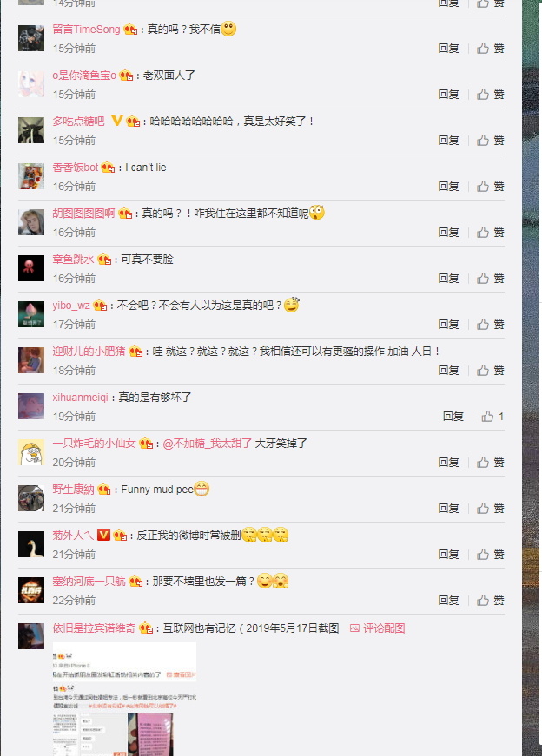Like 野生康纳's Funny mud pee comment
The width and height of the screenshot is (542, 756).
coord(491,508)
